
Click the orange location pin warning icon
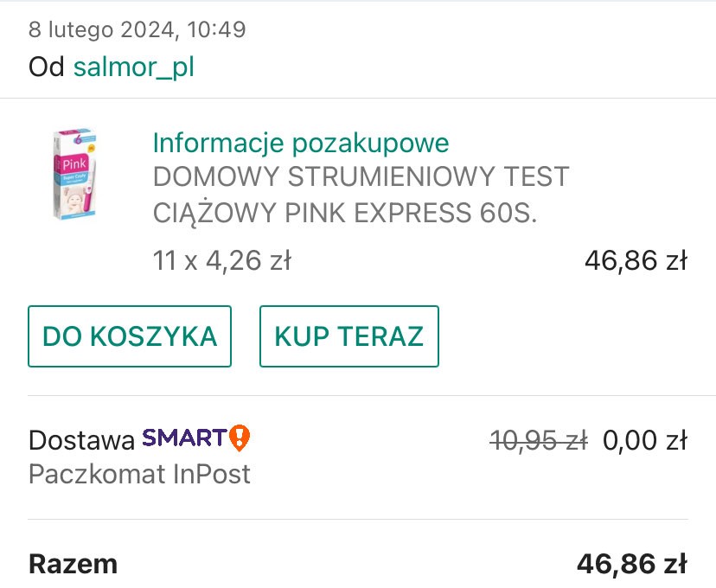[x=240, y=438]
